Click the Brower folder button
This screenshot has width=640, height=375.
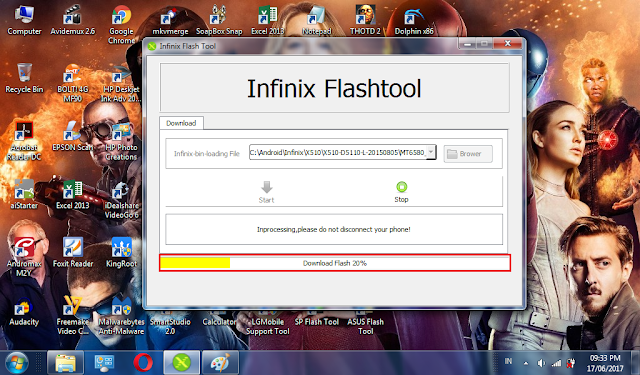tap(468, 154)
